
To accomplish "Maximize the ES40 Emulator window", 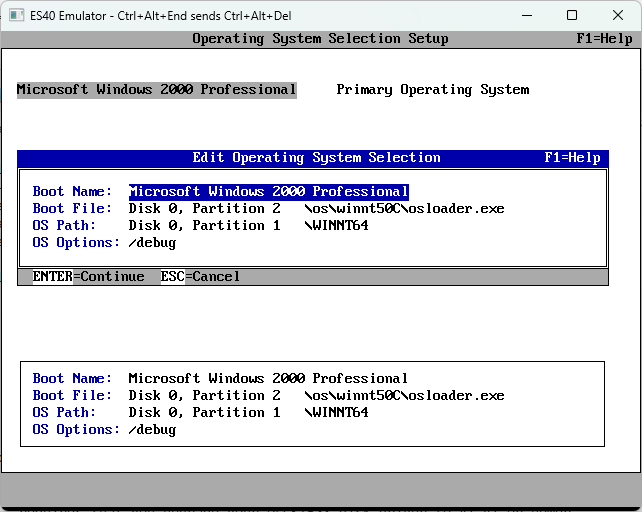I will [572, 16].
